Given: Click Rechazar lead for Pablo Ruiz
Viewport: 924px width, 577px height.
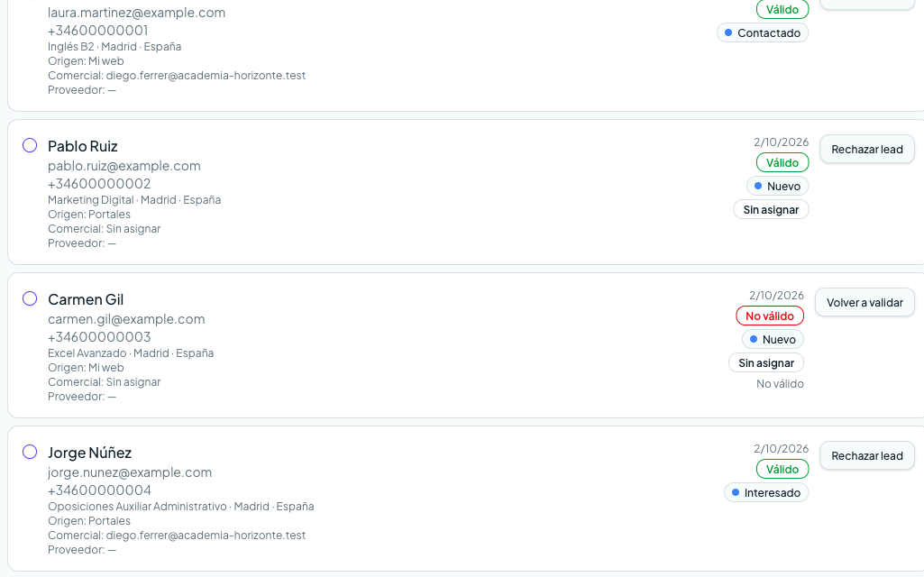Looking at the screenshot, I should [x=867, y=149].
